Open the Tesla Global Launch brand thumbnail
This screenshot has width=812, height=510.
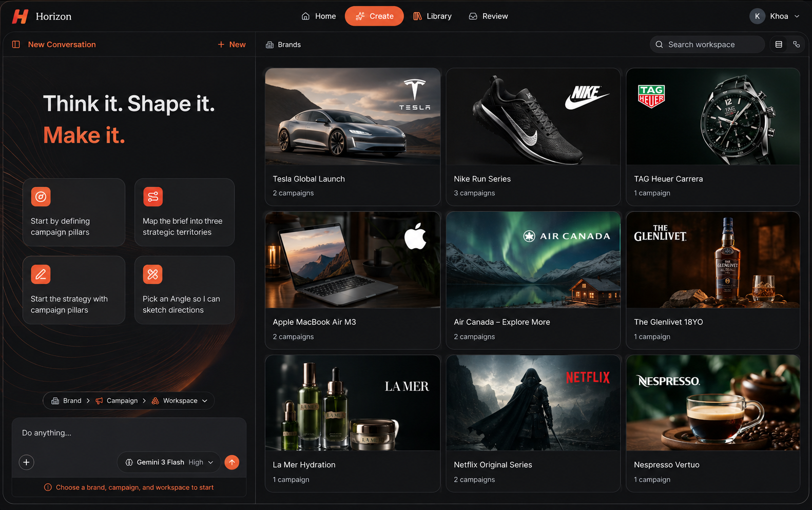tap(353, 116)
